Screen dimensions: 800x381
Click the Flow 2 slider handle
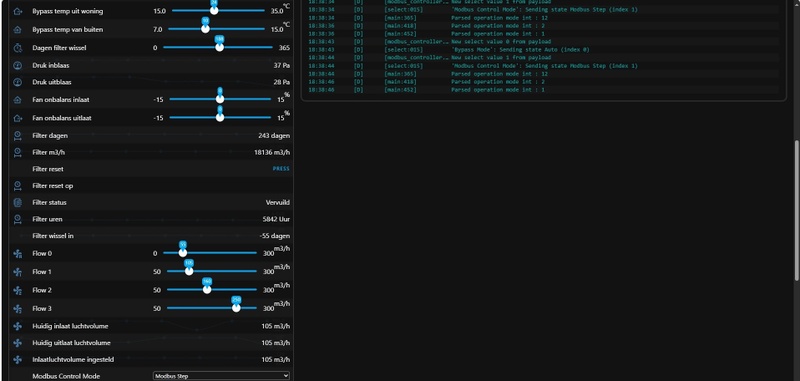click(207, 289)
